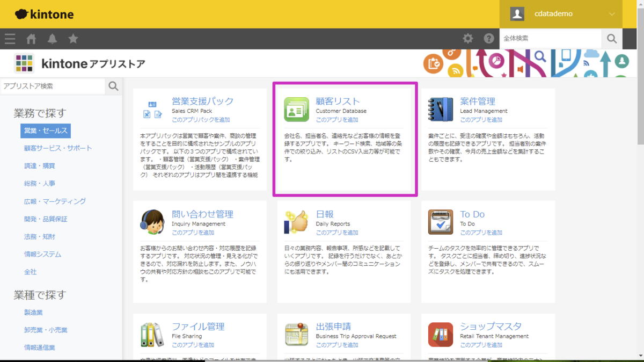Viewport: 644px width, 362px height.
Task: Click the アプリストア検索 input field
Action: coord(53,86)
